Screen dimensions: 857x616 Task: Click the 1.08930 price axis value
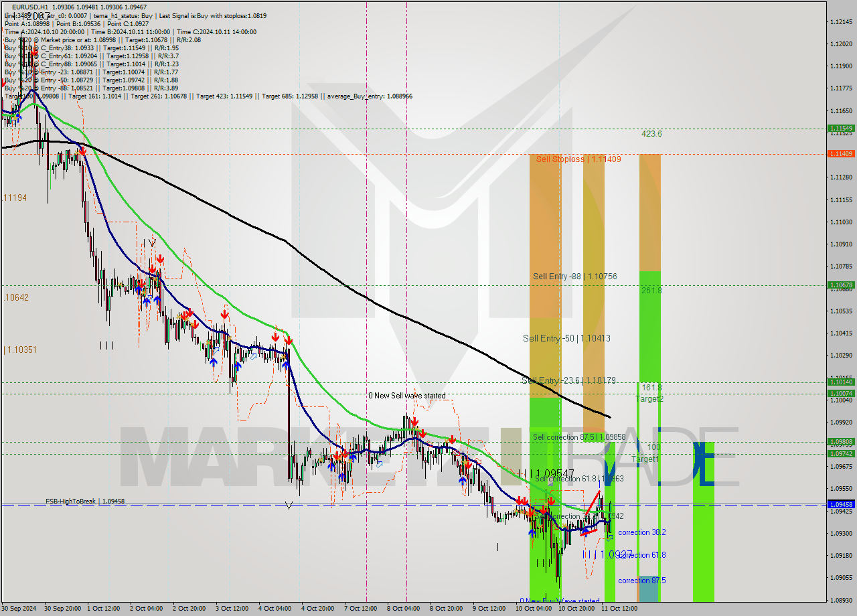pos(841,600)
